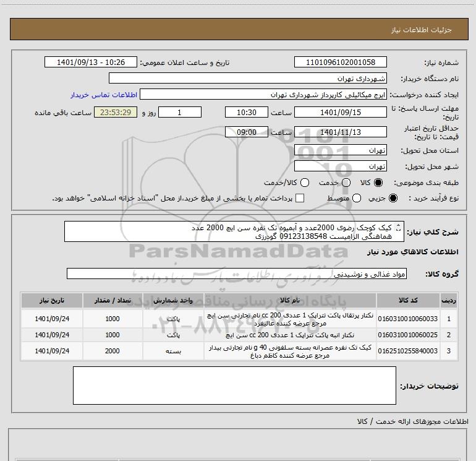This screenshot has width=476, height=461.
Task: Click the نام کالا column header
Action: pyautogui.click(x=290, y=301)
